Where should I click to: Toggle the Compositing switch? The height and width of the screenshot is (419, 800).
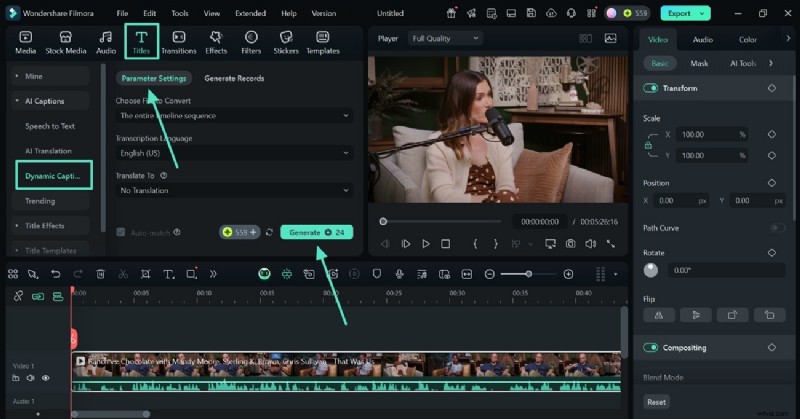click(651, 348)
